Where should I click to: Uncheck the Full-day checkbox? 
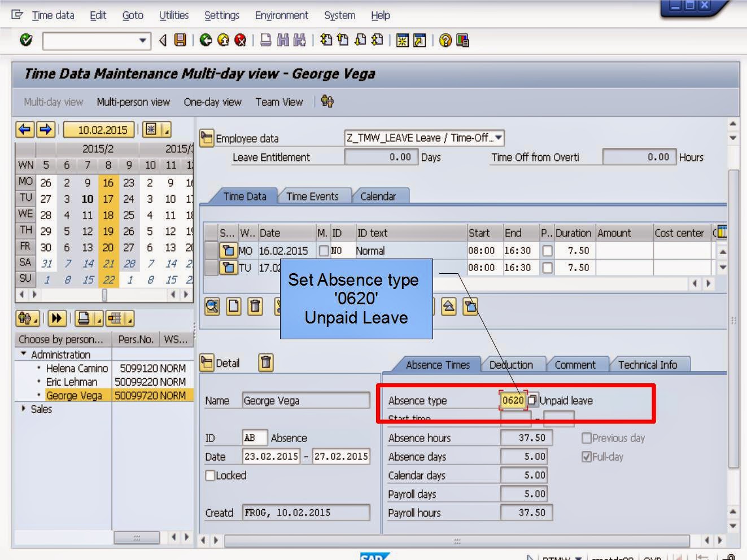[x=586, y=457]
